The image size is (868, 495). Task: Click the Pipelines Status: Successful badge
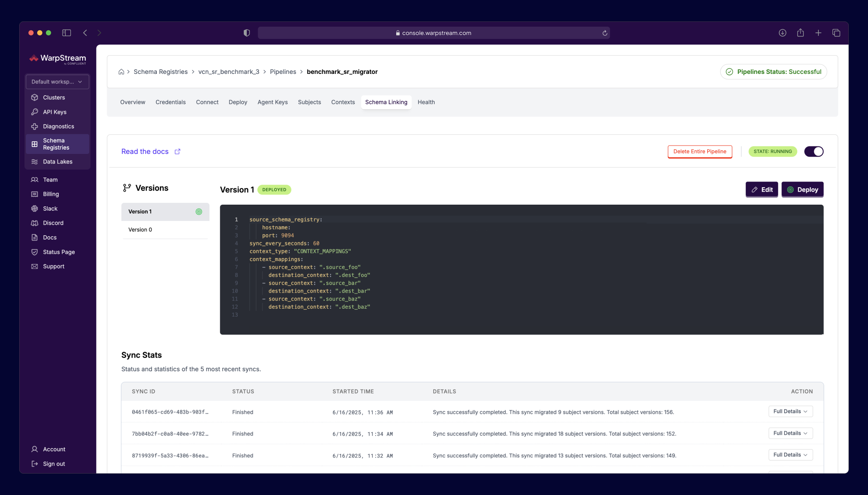pyautogui.click(x=774, y=72)
